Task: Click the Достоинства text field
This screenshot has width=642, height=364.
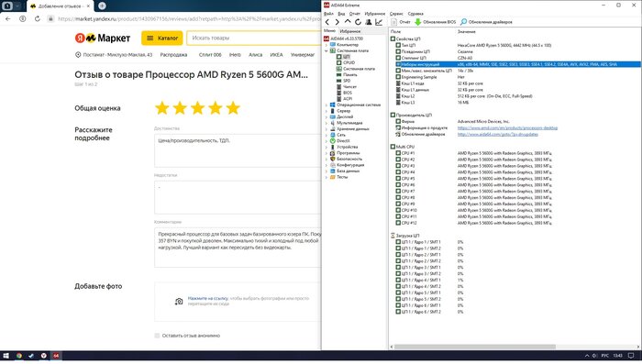Action: pos(238,150)
